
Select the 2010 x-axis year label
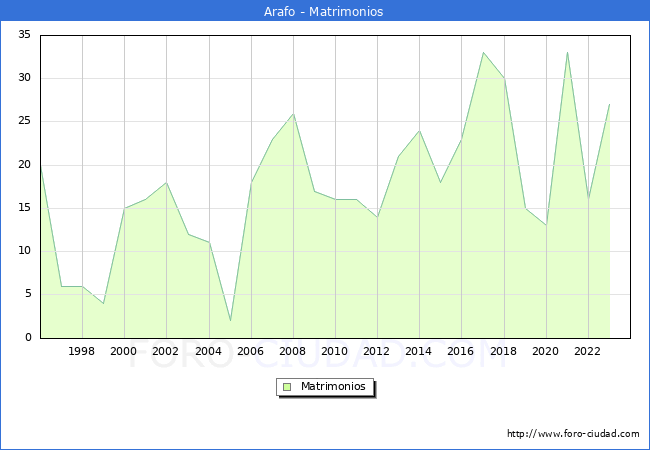[335, 352]
